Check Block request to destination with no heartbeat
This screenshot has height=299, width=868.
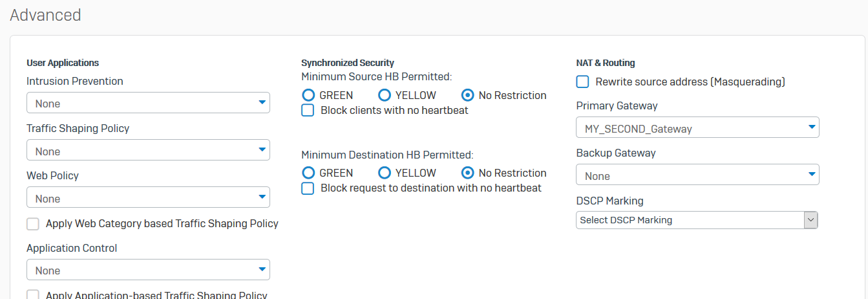(308, 188)
